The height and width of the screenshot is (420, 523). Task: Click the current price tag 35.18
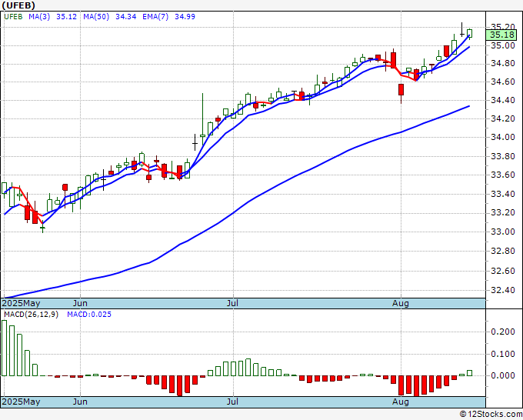(501, 35)
